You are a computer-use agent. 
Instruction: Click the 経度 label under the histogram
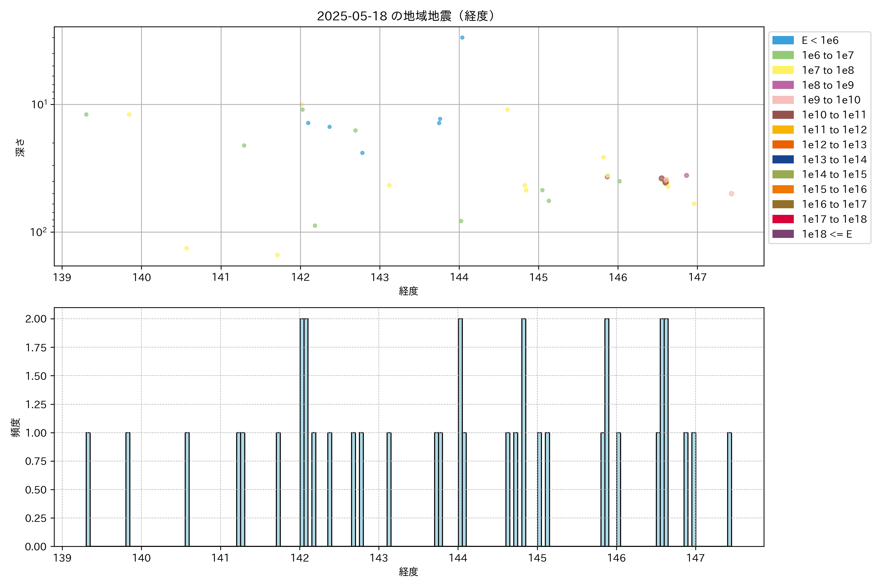408,572
